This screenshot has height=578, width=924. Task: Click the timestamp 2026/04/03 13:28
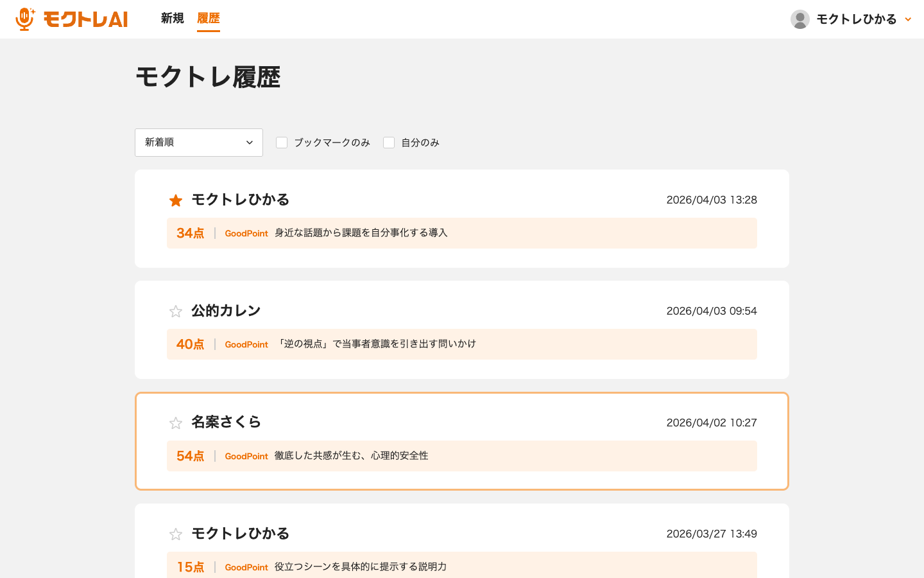click(x=711, y=200)
